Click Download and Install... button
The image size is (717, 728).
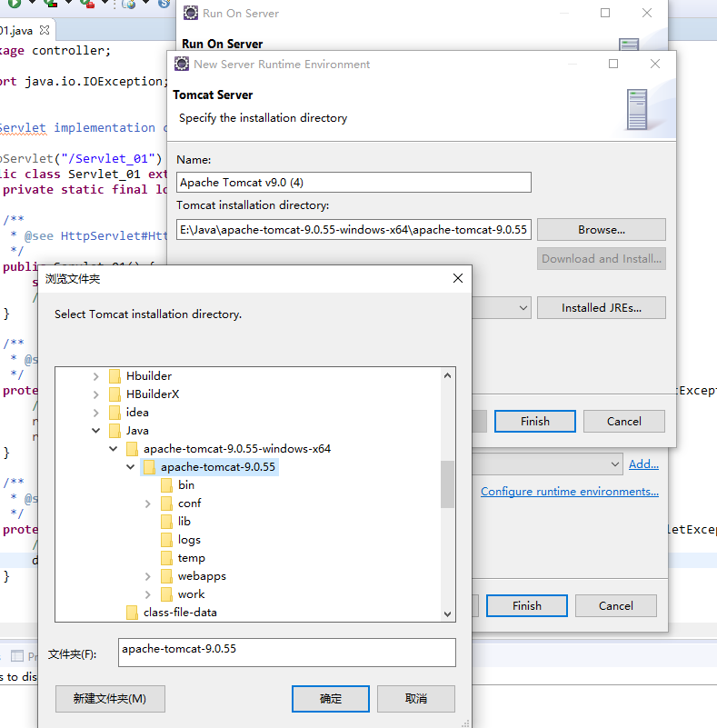tap(601, 259)
